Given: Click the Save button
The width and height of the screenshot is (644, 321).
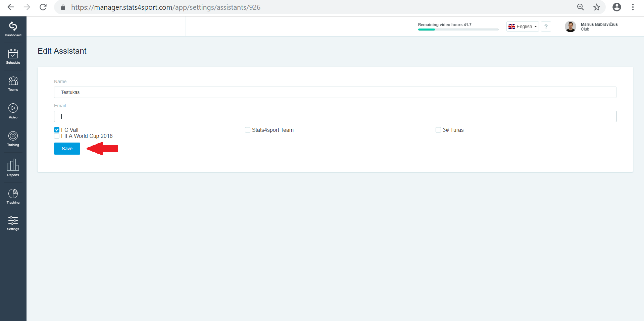Looking at the screenshot, I should pyautogui.click(x=67, y=149).
